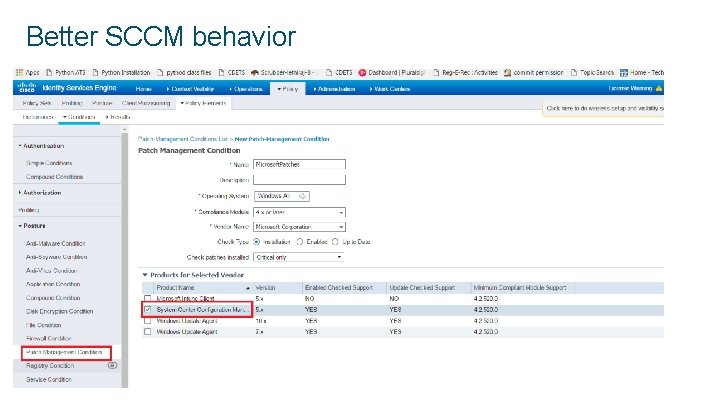Check the Microsoft Intune Client checkbox
Viewport: 720px width, 405px height.
pos(147,298)
